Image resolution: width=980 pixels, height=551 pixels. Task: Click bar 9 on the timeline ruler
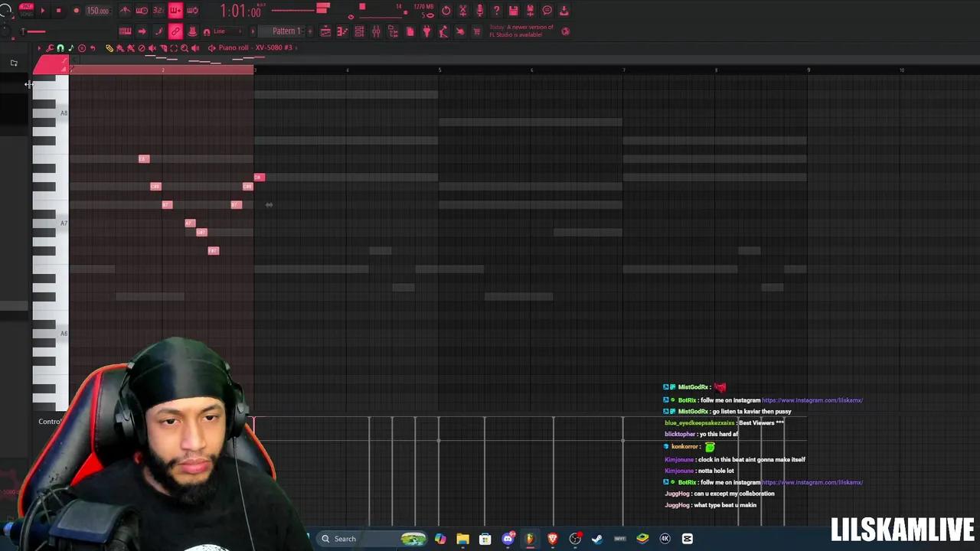click(x=808, y=70)
